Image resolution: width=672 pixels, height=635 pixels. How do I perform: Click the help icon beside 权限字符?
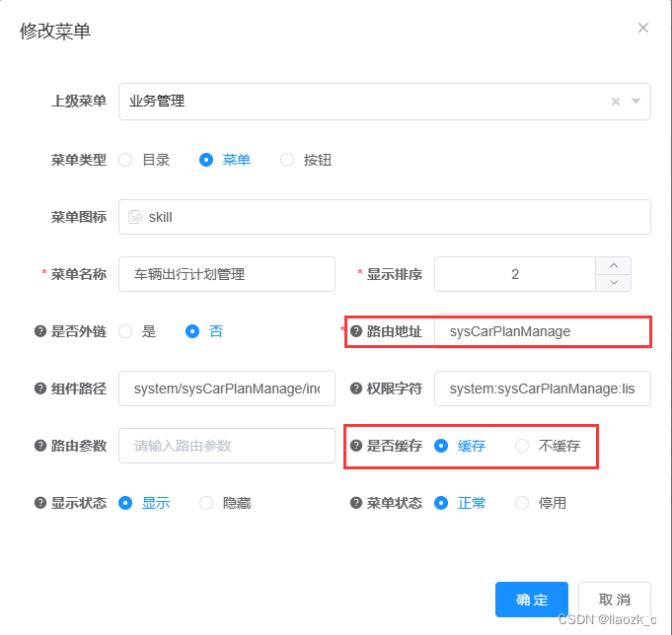[x=356, y=388]
